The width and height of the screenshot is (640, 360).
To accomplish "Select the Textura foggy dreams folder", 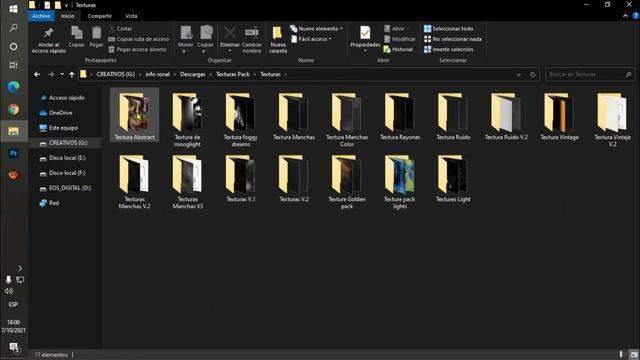I will [x=241, y=120].
